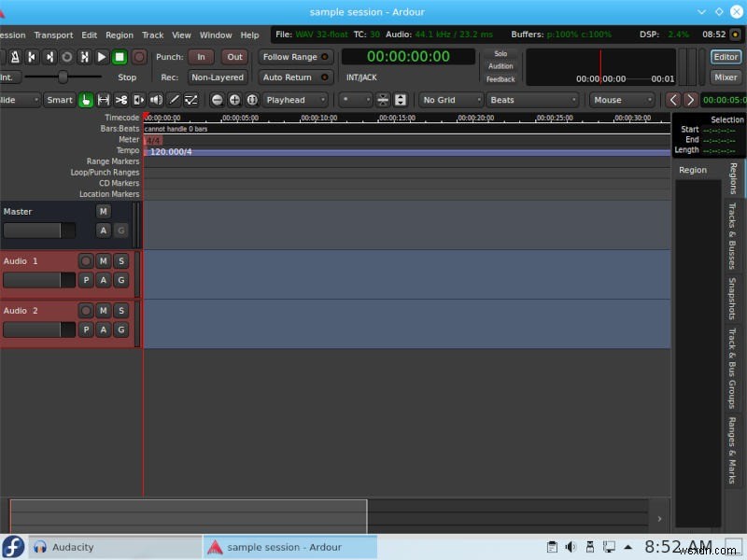Shrink tracks icon in toolbar

(x=383, y=100)
